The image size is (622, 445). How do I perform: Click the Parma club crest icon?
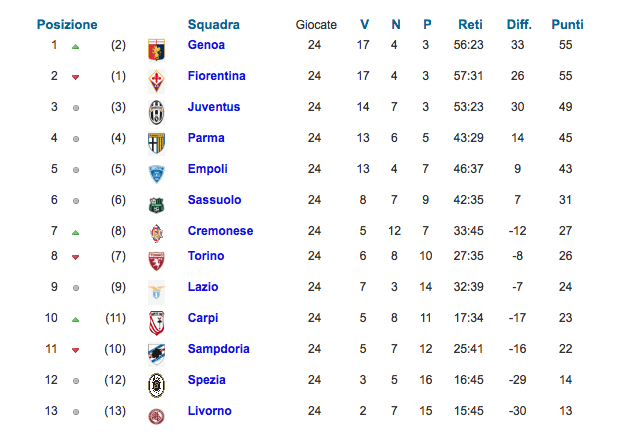click(156, 139)
